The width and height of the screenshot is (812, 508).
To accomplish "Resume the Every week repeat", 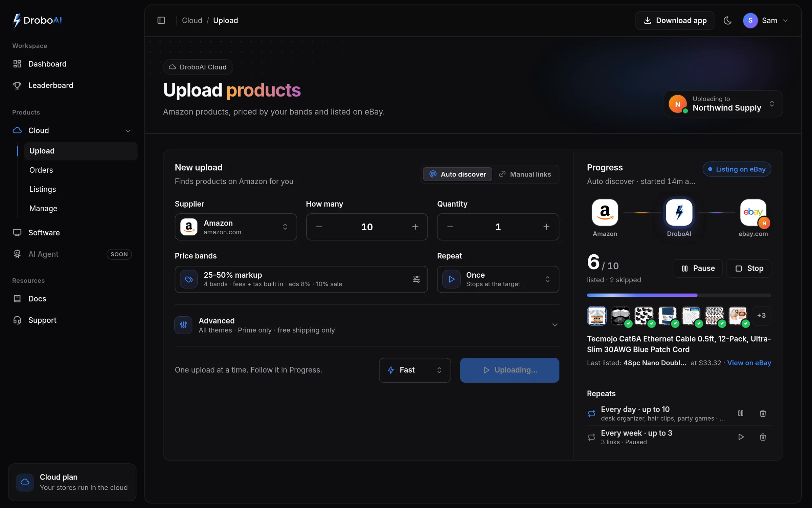I will pos(741,437).
